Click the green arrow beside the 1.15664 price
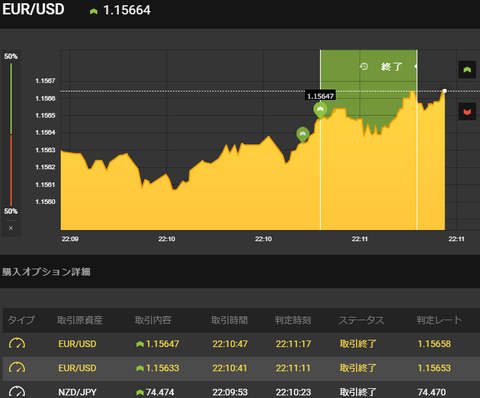The width and height of the screenshot is (480, 398). [x=93, y=11]
